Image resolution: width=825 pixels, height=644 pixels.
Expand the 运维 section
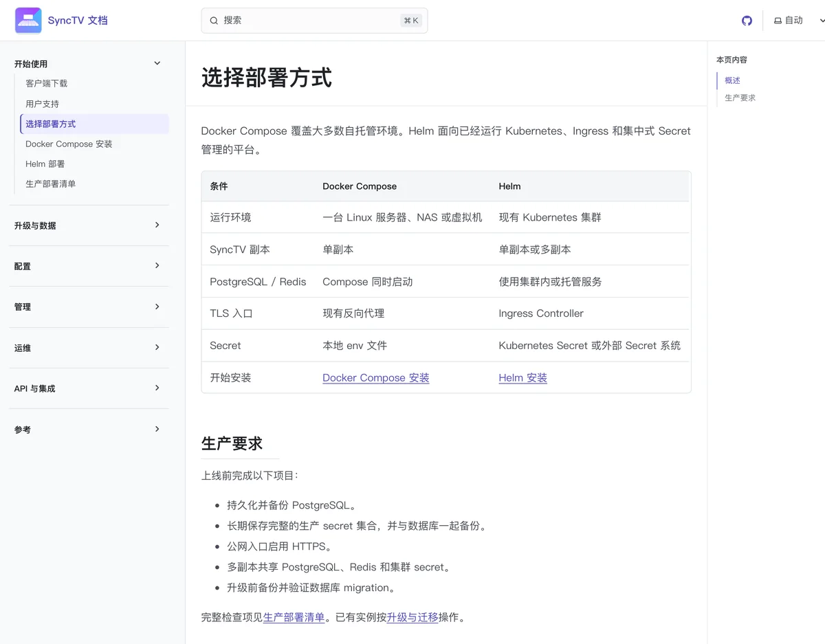click(x=89, y=348)
